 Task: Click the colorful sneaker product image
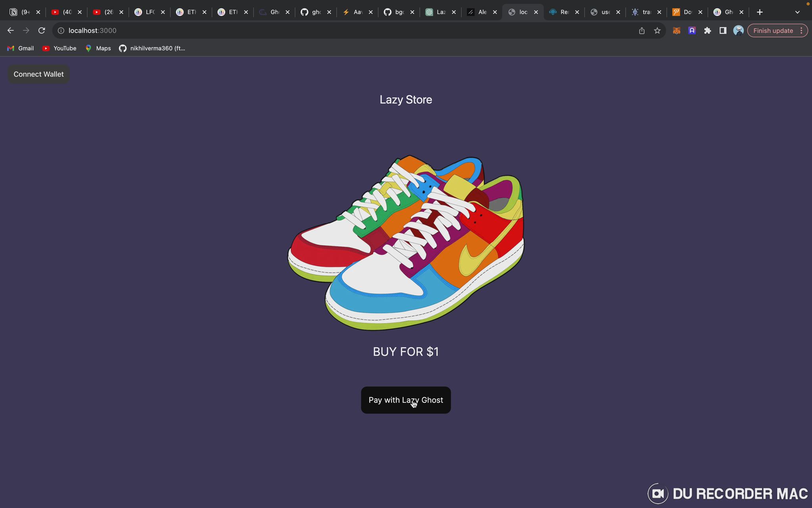tap(406, 242)
